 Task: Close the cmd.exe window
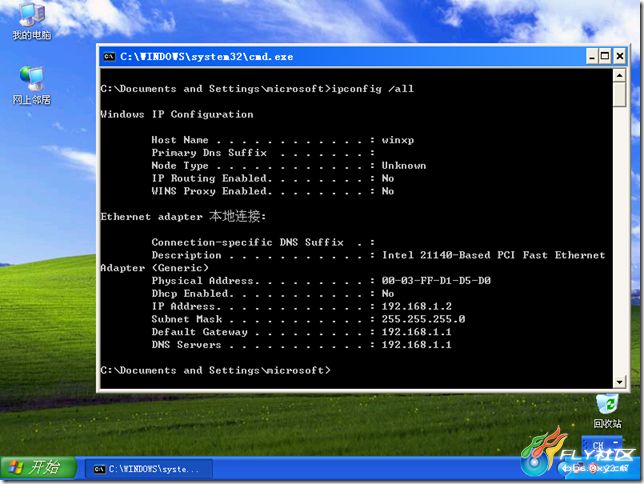pos(619,56)
